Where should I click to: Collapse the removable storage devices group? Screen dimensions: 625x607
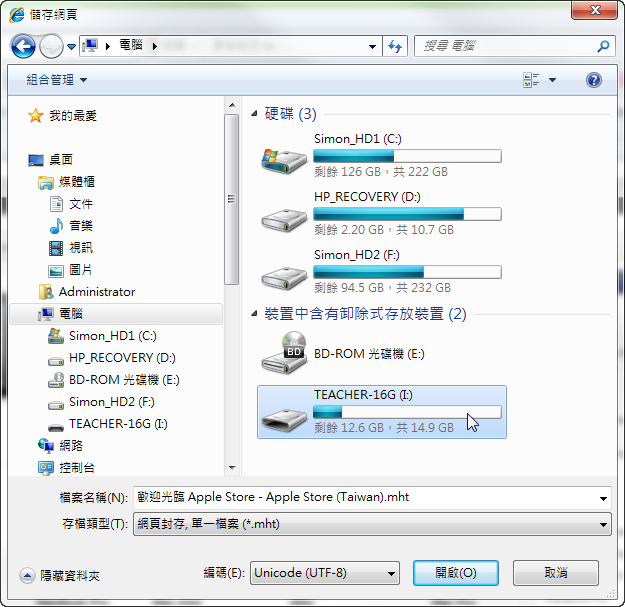pyautogui.click(x=254, y=314)
